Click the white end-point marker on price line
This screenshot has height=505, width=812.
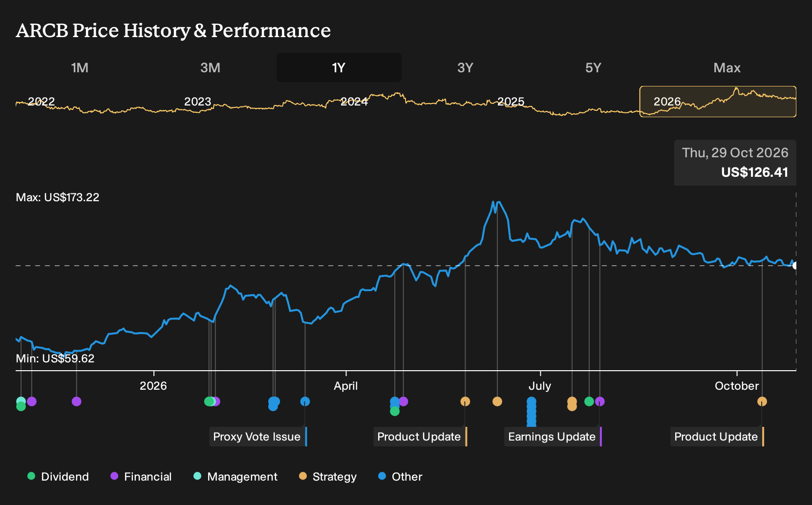point(795,266)
